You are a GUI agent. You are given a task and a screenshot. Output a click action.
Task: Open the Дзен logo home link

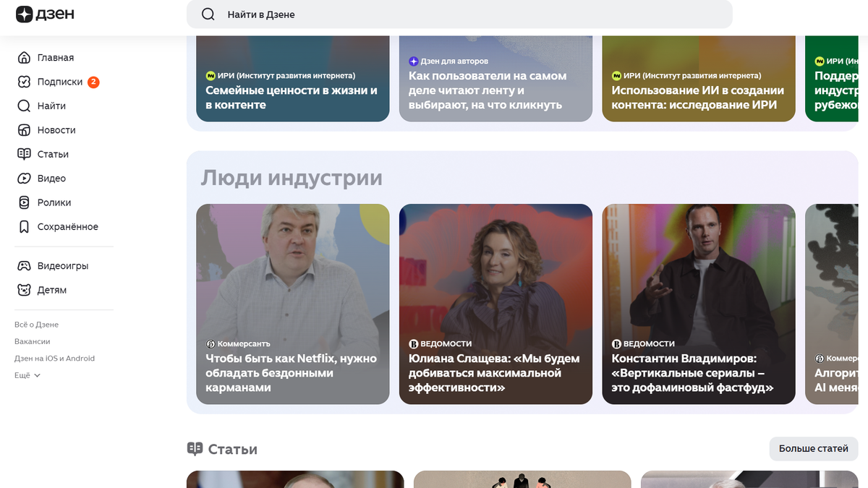[45, 14]
